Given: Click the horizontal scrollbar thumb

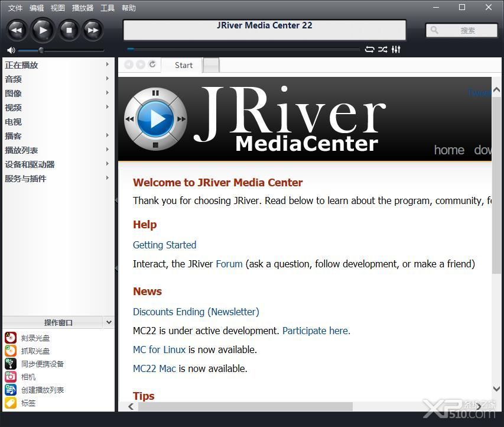Looking at the screenshot, I should (246, 406).
